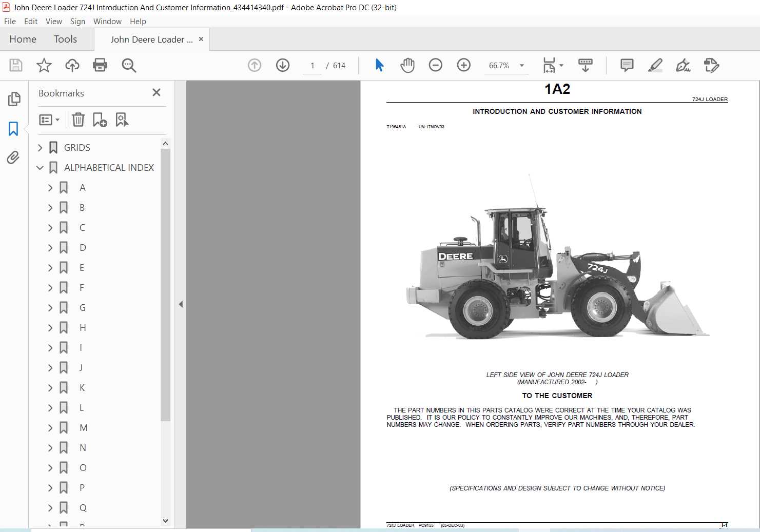Expand bookmark letter H

point(50,328)
